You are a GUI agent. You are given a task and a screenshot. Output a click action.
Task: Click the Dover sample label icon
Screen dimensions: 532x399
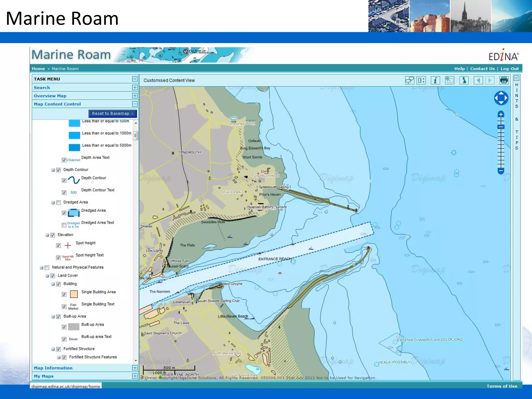tap(73, 339)
